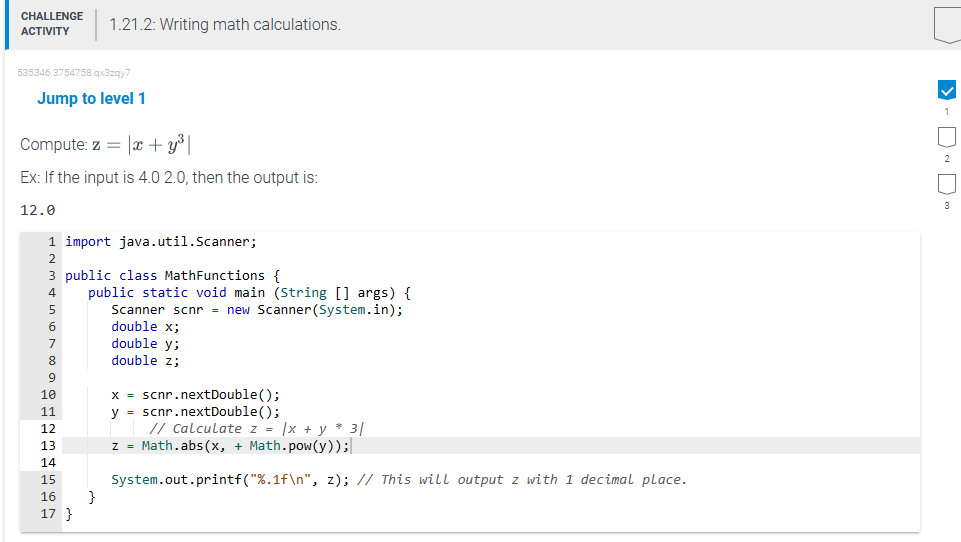
Task: Click line number 1 in gutter
Action: coord(52,242)
